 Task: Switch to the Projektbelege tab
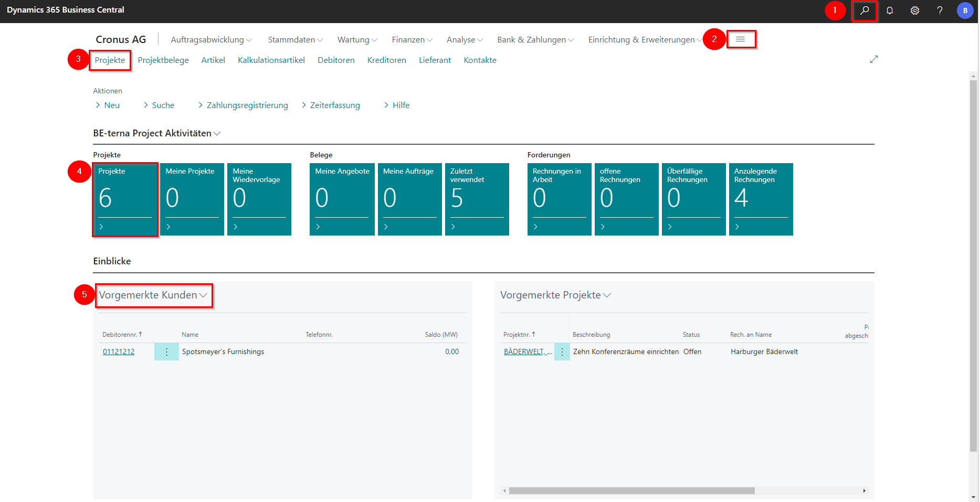(x=163, y=60)
